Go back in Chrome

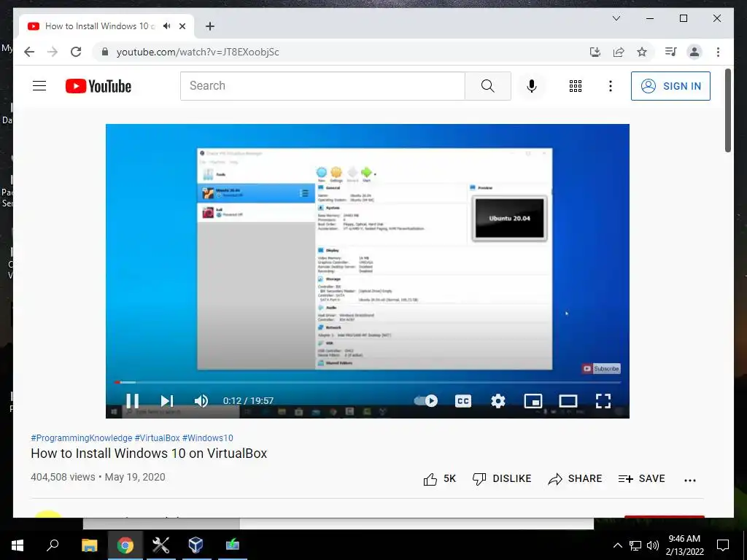pyautogui.click(x=29, y=52)
